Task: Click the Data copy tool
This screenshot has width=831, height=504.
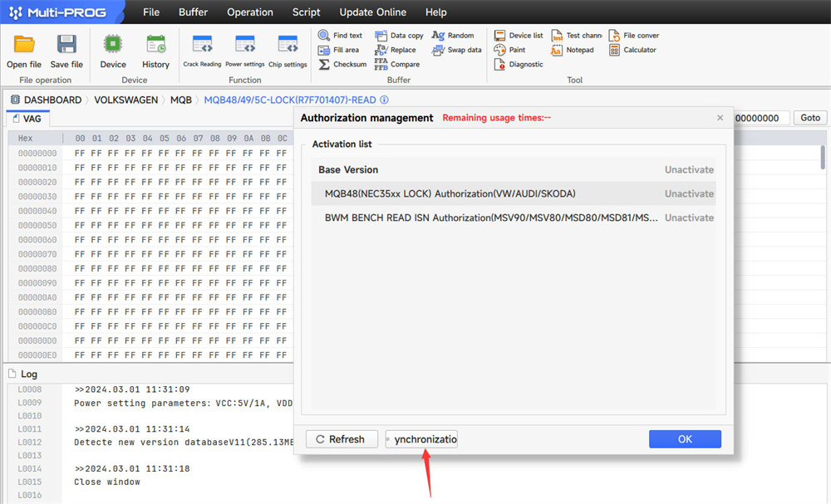Action: (399, 36)
